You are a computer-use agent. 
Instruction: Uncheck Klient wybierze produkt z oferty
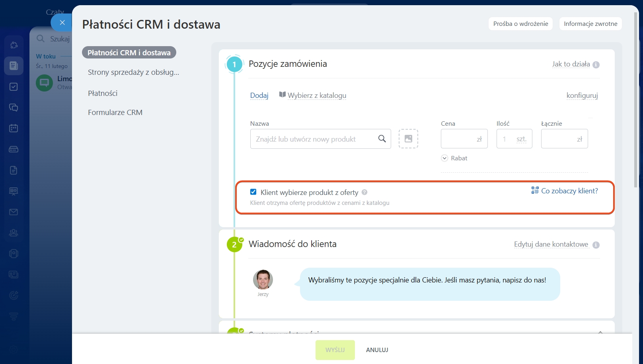coord(253,192)
